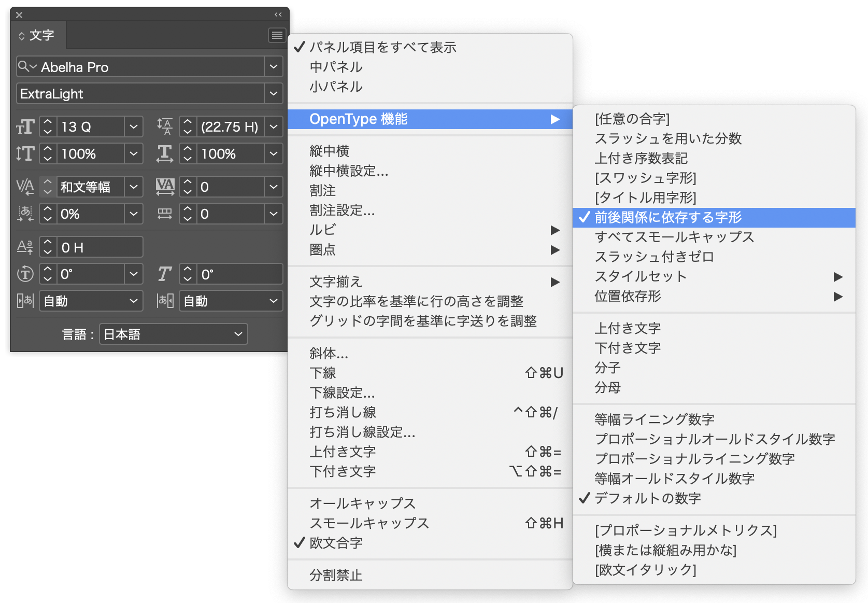868x603 pixels.
Task: Click the vertical scale icon
Action: coord(25,154)
